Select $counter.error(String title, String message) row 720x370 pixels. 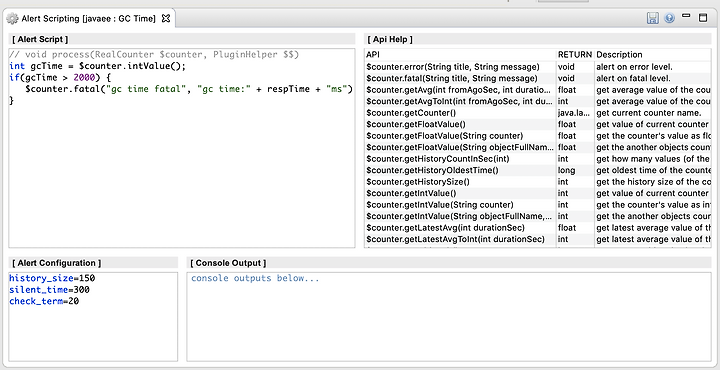(x=538, y=67)
